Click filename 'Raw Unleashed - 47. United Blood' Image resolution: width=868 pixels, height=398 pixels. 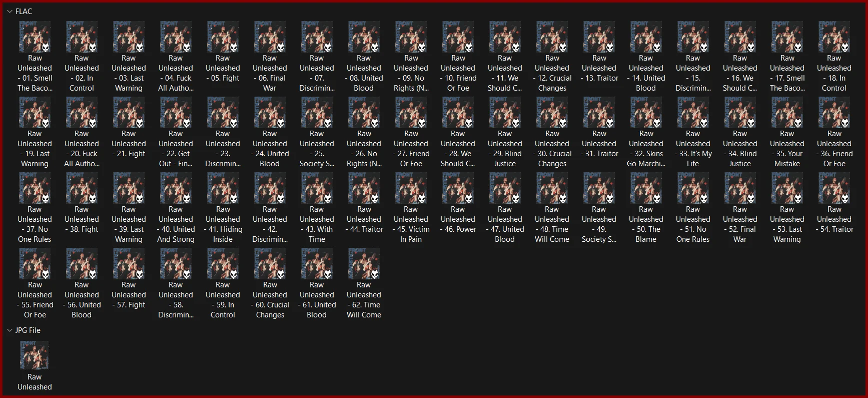point(505,224)
